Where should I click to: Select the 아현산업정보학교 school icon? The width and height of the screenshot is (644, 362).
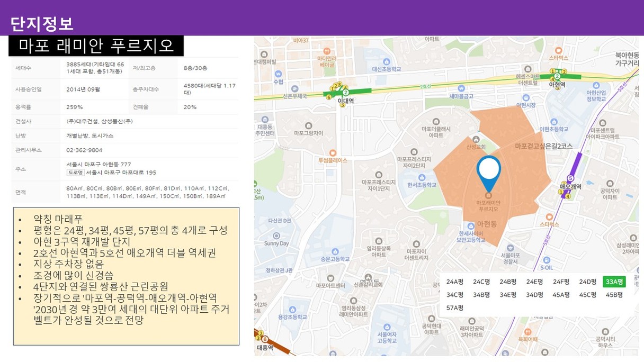[596, 85]
